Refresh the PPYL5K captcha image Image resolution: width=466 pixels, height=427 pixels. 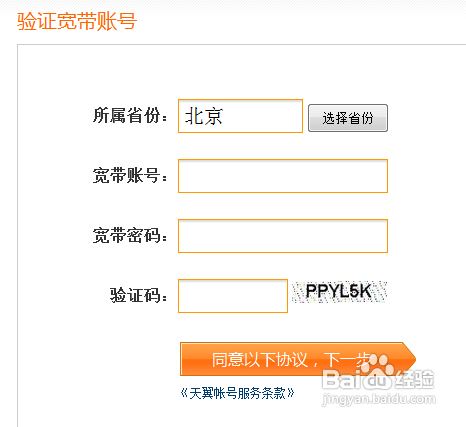339,292
